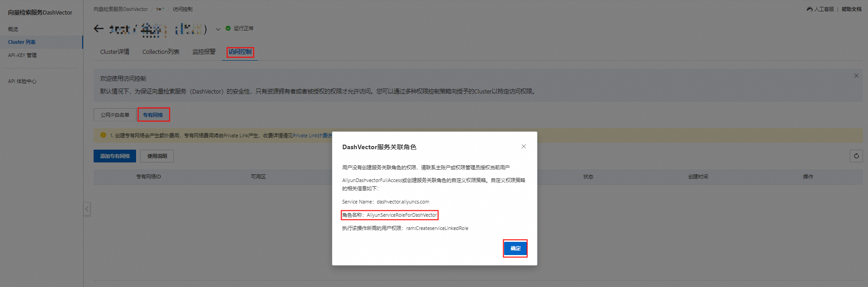
Task: Click the warning icon in yellow notice
Action: point(103,135)
